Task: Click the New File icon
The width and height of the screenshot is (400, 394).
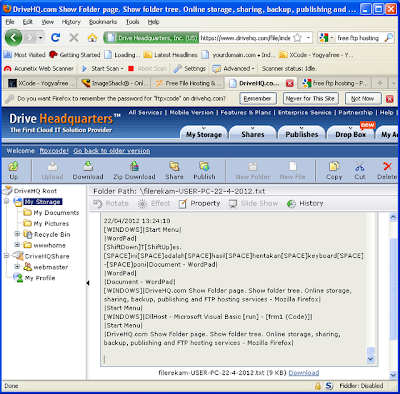Action: (292, 170)
